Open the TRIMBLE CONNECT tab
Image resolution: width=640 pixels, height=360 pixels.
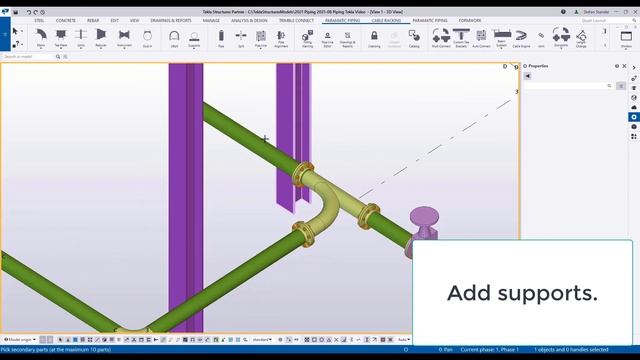coord(296,20)
